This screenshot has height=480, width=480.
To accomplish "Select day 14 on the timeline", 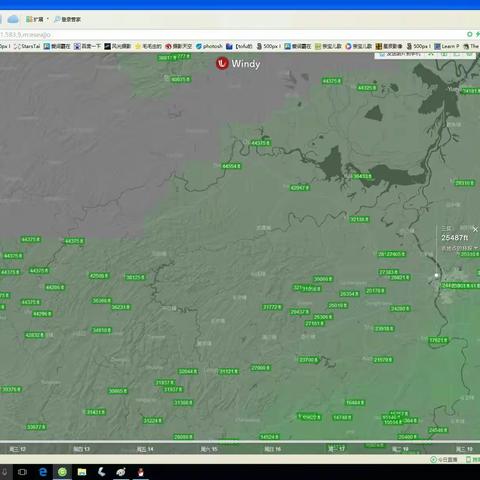I will (145, 449).
